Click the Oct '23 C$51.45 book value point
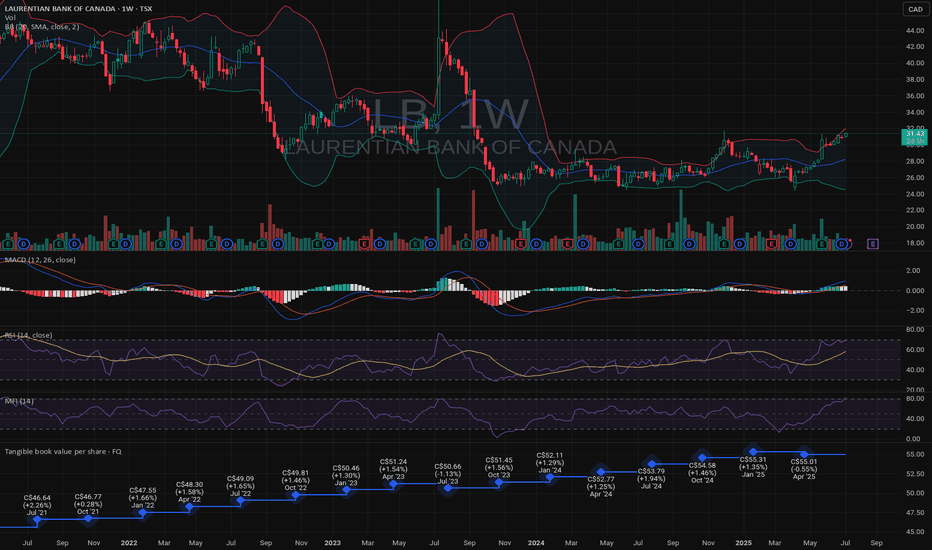The height and width of the screenshot is (550, 932). click(499, 482)
